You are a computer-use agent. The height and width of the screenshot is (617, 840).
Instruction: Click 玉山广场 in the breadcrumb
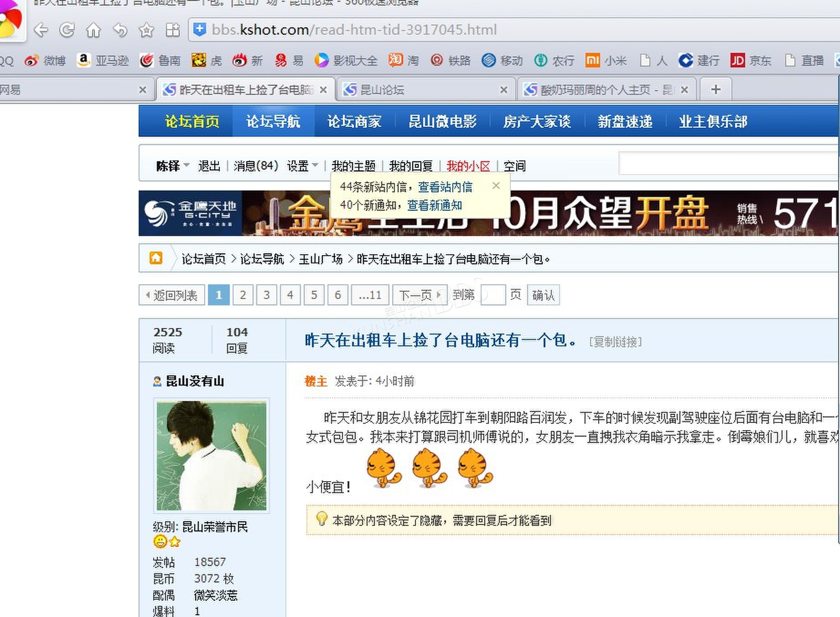click(321, 259)
